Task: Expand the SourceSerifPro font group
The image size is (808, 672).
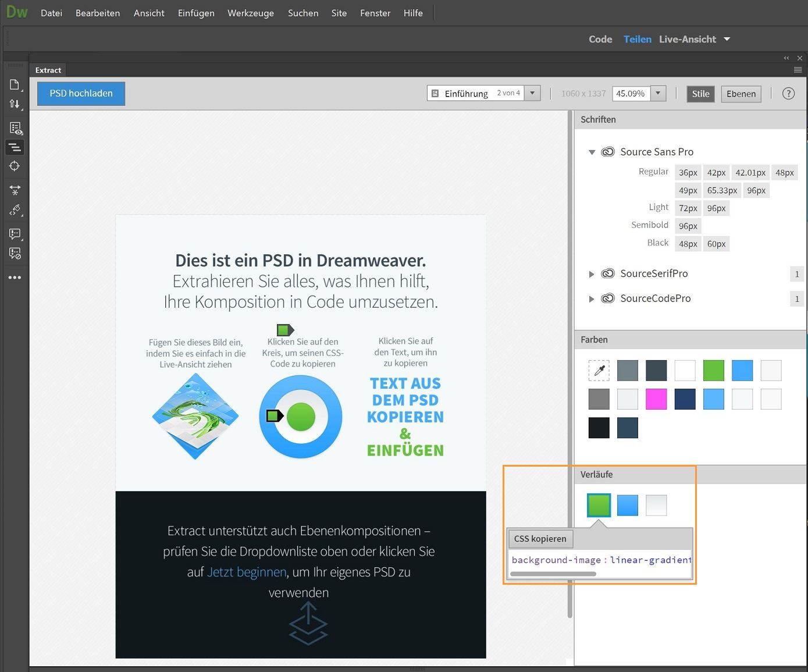Action: pyautogui.click(x=592, y=274)
